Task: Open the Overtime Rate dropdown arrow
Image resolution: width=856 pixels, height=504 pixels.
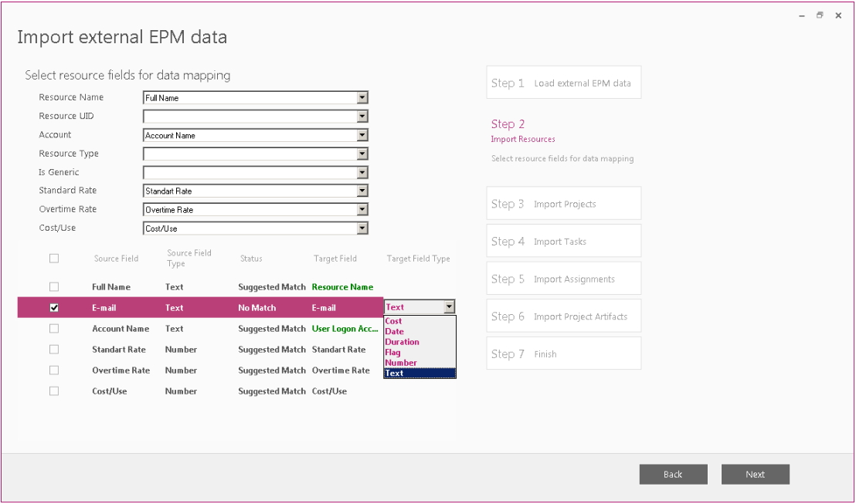Action: pyautogui.click(x=362, y=209)
